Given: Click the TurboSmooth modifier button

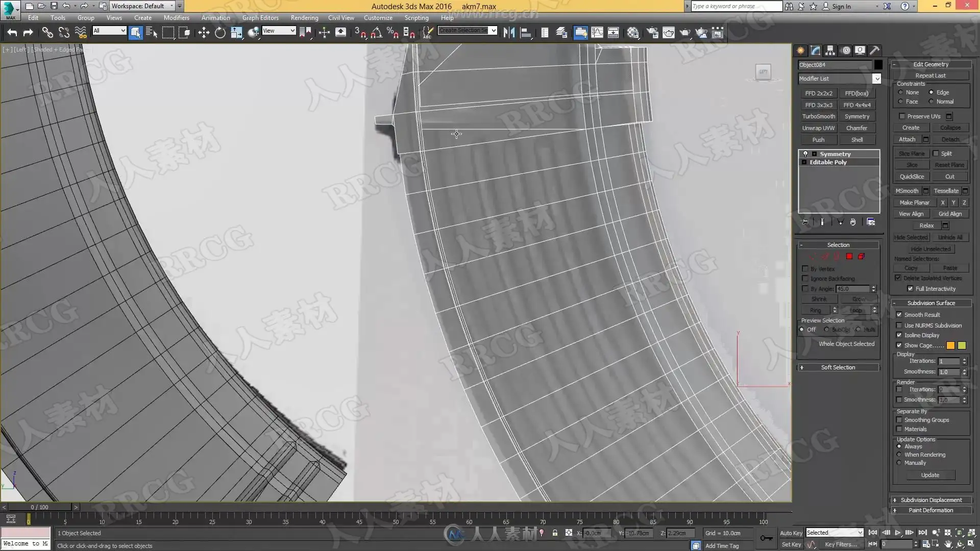Looking at the screenshot, I should tap(818, 116).
